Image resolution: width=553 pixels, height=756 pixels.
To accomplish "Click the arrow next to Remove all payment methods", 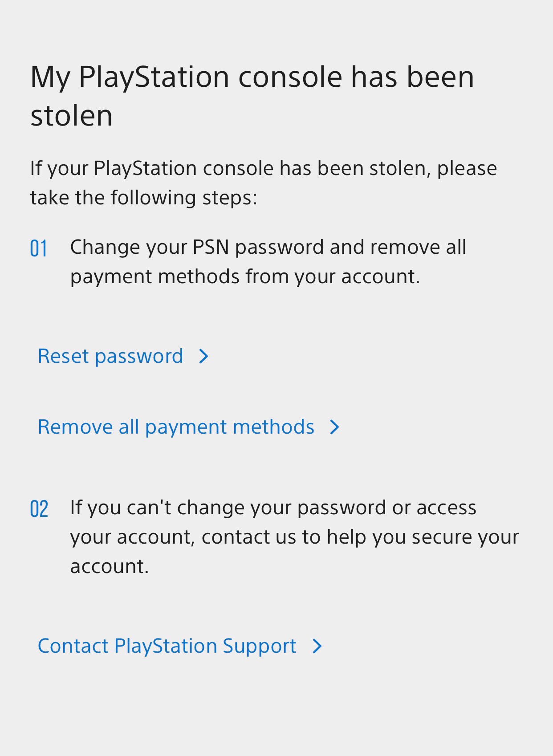I will tap(334, 427).
